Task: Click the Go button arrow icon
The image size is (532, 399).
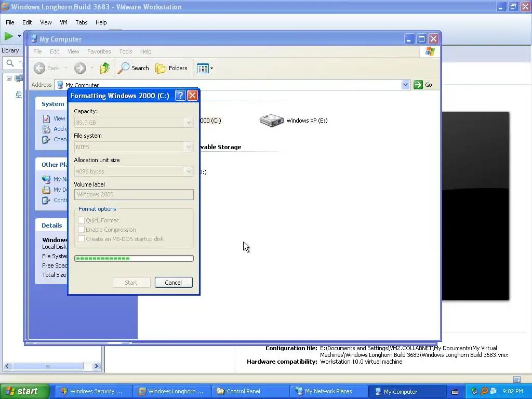Action: coord(418,85)
